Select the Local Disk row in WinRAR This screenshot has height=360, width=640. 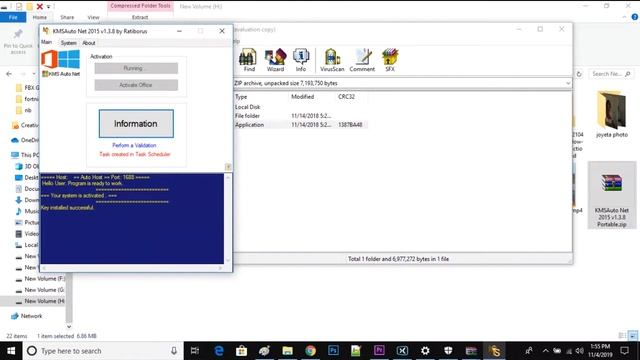pos(301,107)
